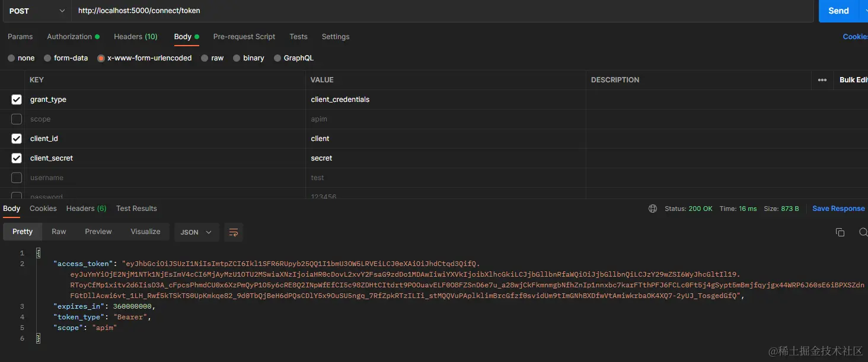Click the client_secret key cell
This screenshot has width=868, height=362.
[x=166, y=158]
